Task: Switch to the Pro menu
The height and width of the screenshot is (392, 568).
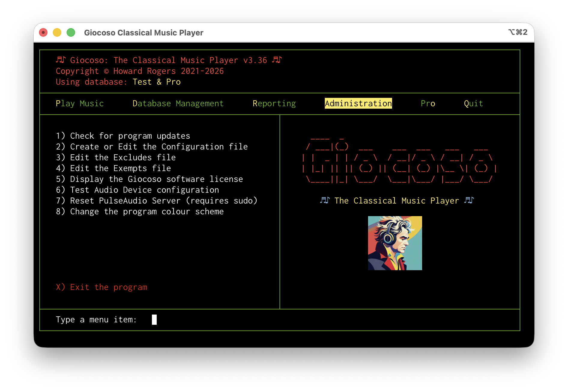Action: pos(428,104)
